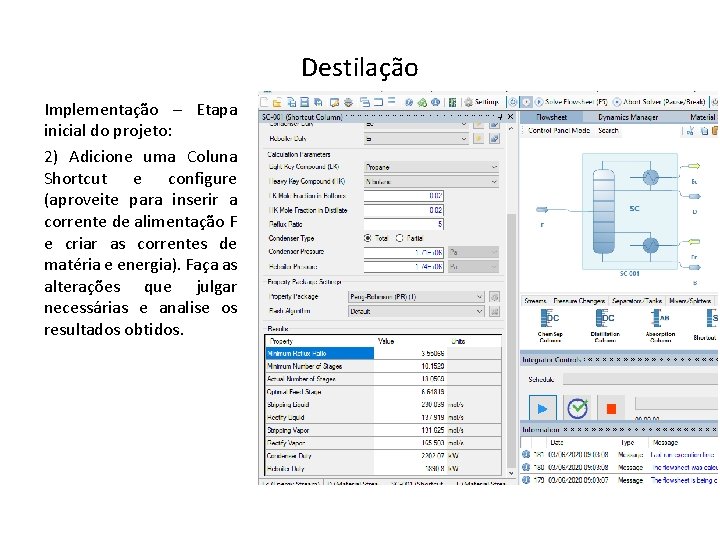Open Condenser Pressure units dropdown
Screen dimensions: 720x540
coord(473,252)
